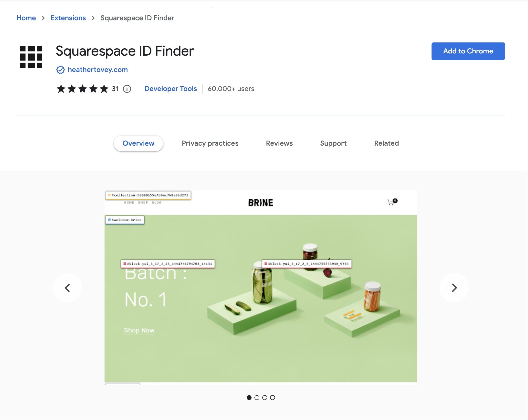Expand the Support section tab

(334, 143)
